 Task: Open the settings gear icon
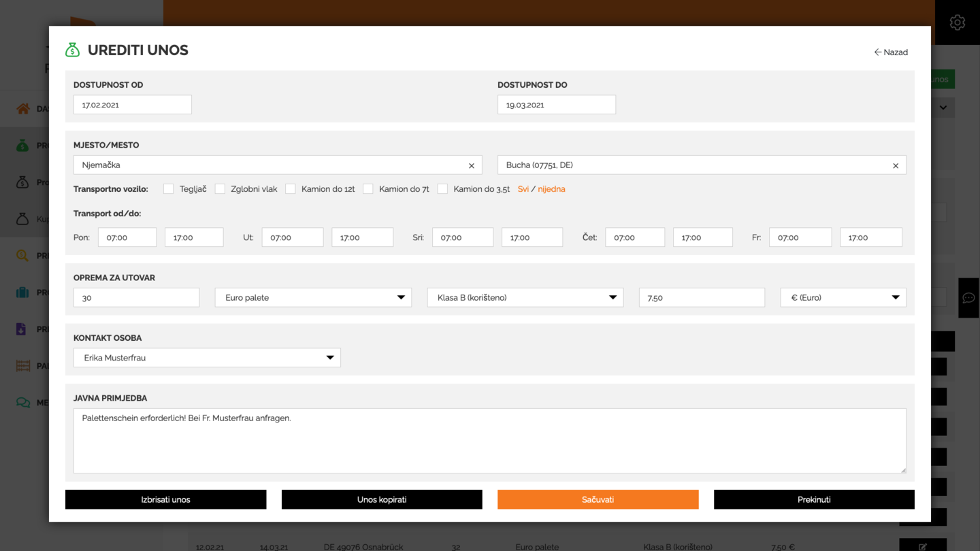[957, 22]
